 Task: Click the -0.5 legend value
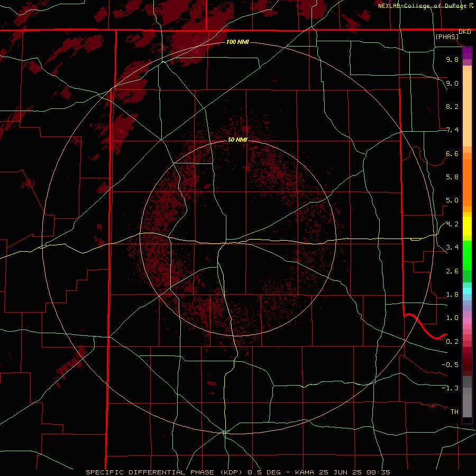(x=450, y=365)
